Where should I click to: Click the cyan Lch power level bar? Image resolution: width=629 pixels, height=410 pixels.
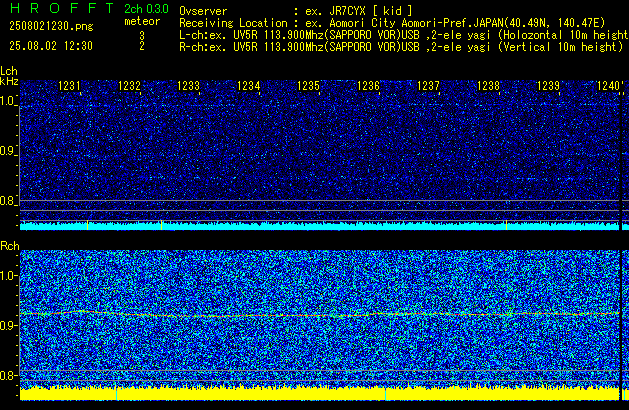(319, 226)
